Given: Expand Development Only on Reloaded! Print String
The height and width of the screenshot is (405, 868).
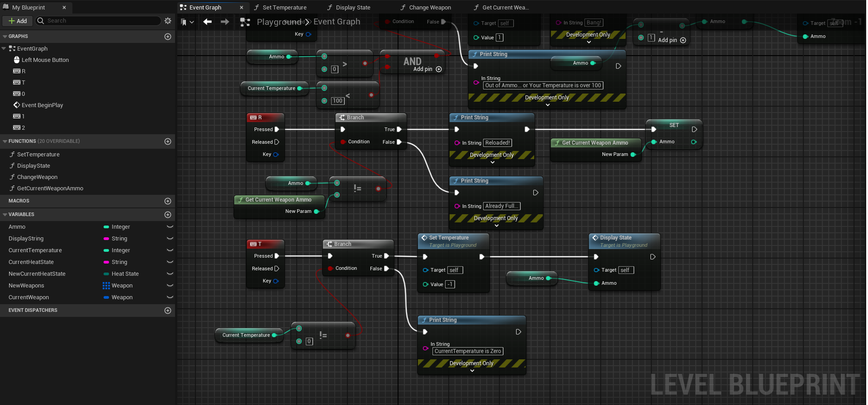Looking at the screenshot, I should click(493, 162).
